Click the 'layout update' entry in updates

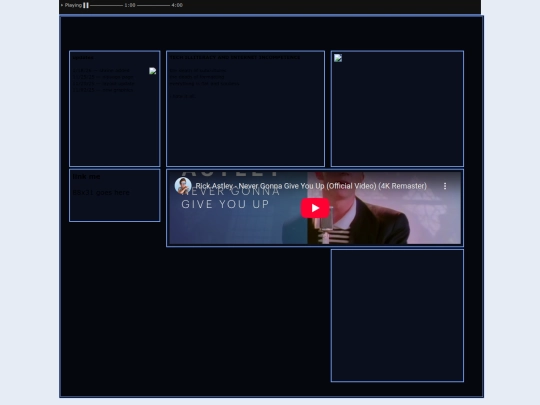pos(103,83)
